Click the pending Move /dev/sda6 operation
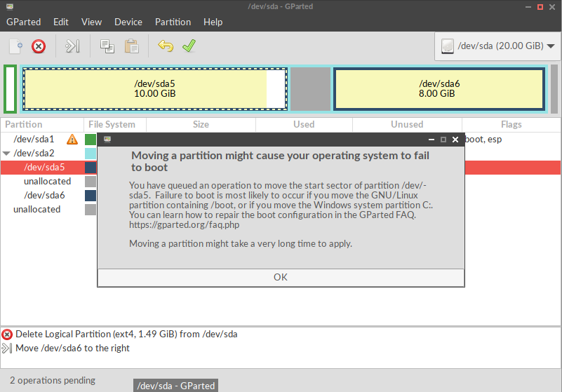Screen dimensions: 562x392 (x=72, y=348)
